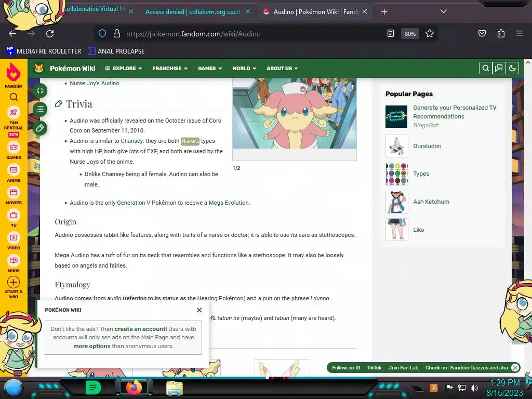This screenshot has width=532, height=399.
Task: Go back with the browser back arrow
Action: point(12,34)
